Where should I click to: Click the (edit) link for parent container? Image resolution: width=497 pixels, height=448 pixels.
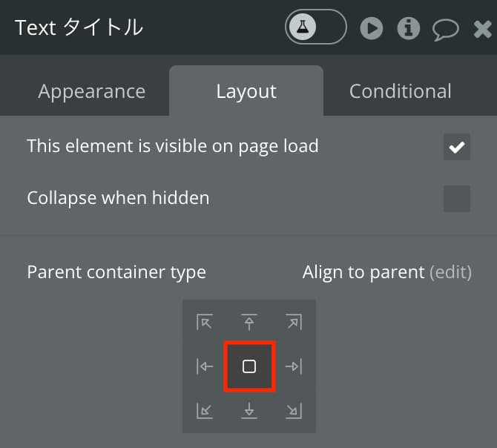click(x=450, y=272)
